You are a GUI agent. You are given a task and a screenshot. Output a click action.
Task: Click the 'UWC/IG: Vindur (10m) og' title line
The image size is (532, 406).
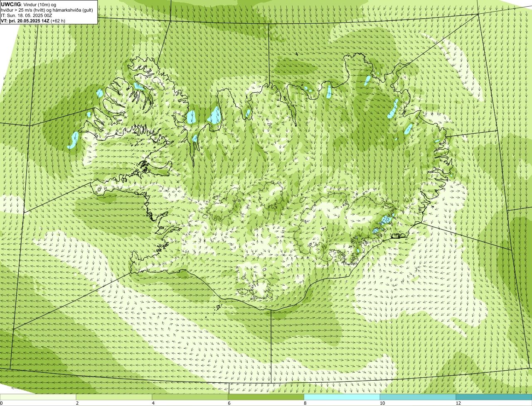coord(29,4)
